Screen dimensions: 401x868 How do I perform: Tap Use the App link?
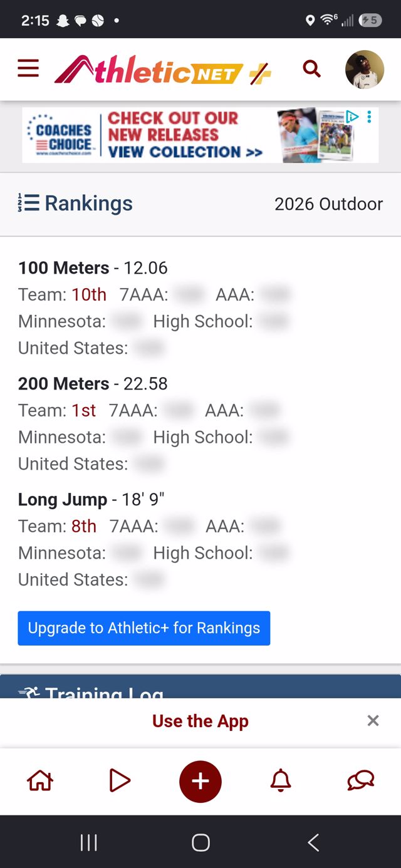pos(200,721)
